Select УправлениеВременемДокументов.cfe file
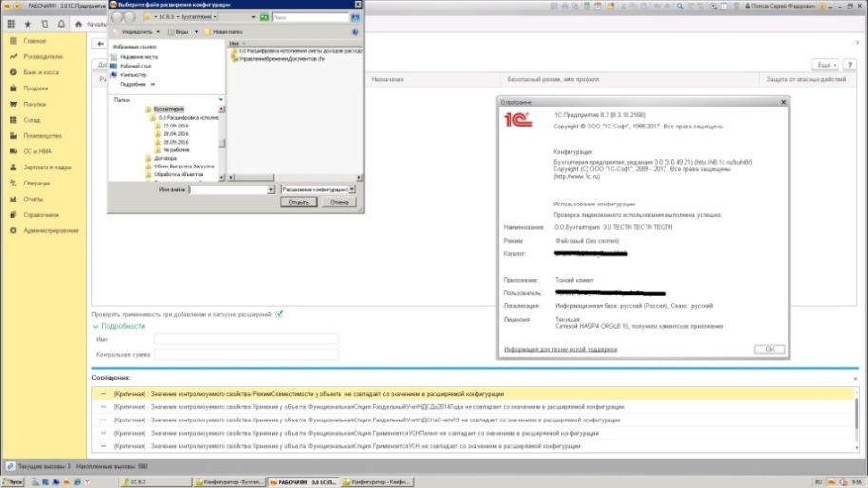The height and width of the screenshot is (488, 868). click(x=278, y=59)
